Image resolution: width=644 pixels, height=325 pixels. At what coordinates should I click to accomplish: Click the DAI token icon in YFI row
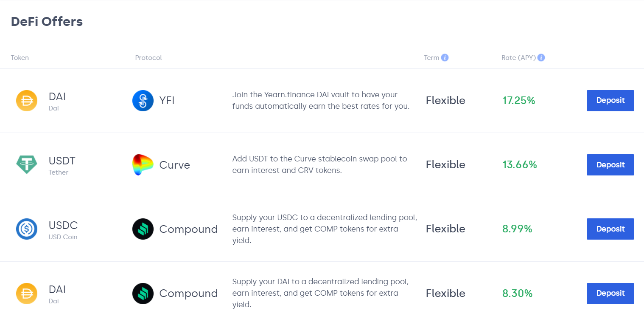(x=27, y=101)
